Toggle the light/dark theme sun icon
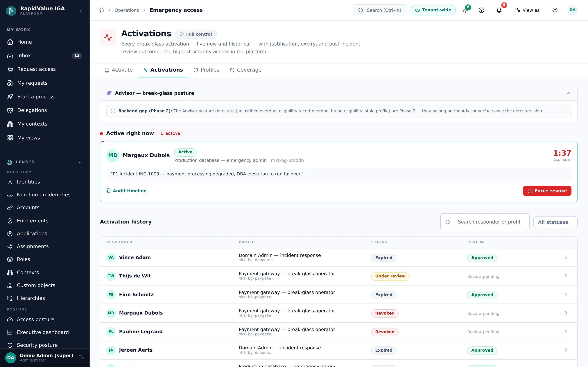 click(555, 10)
